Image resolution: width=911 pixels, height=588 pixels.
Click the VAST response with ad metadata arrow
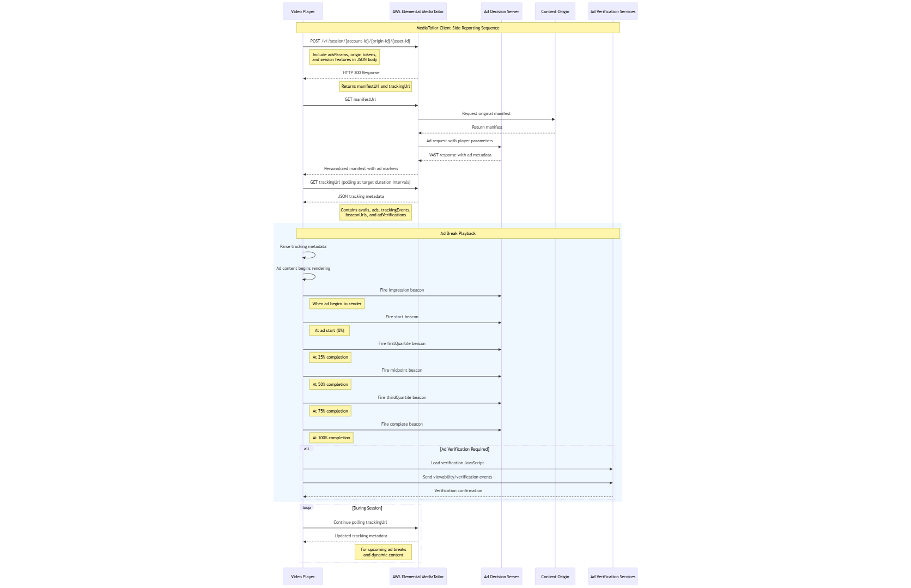pos(459,155)
